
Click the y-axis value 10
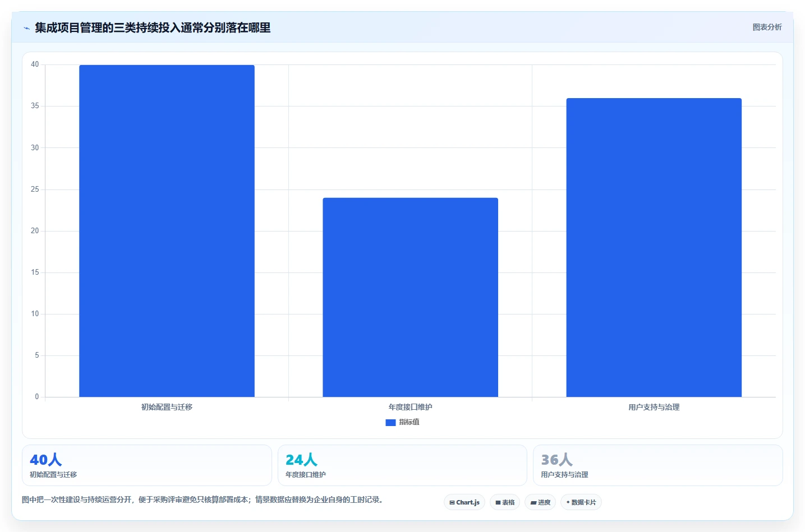[x=35, y=314]
